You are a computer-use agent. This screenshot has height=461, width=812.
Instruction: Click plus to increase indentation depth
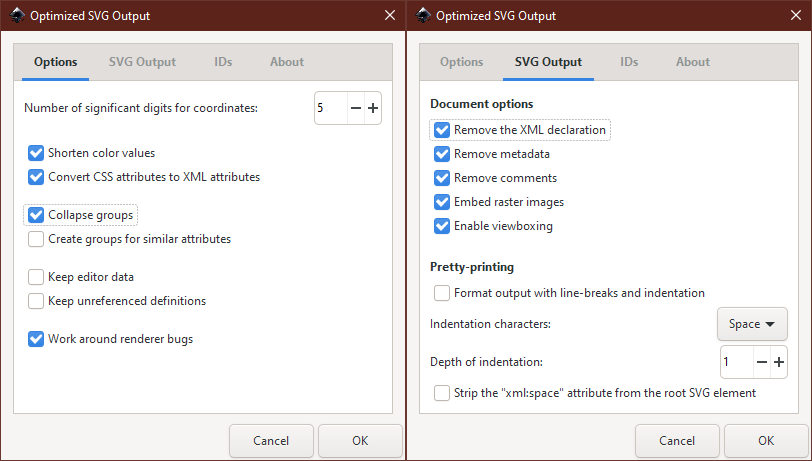(779, 362)
